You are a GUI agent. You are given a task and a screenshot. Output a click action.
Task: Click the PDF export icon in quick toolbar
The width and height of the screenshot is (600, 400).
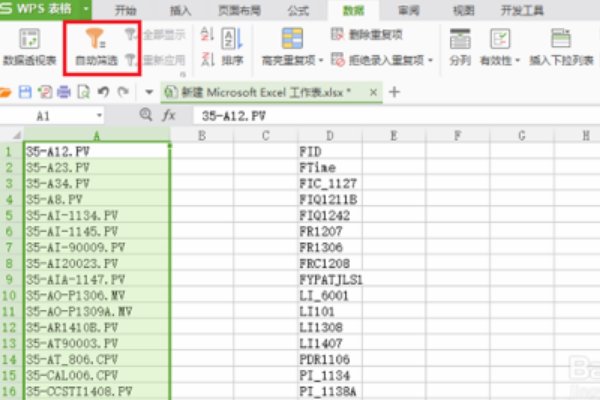45,92
